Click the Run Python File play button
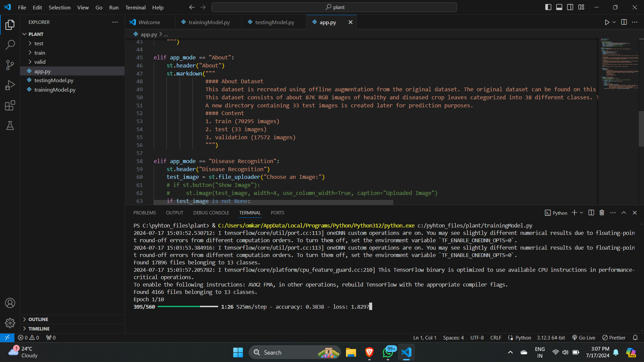 pyautogui.click(x=607, y=22)
